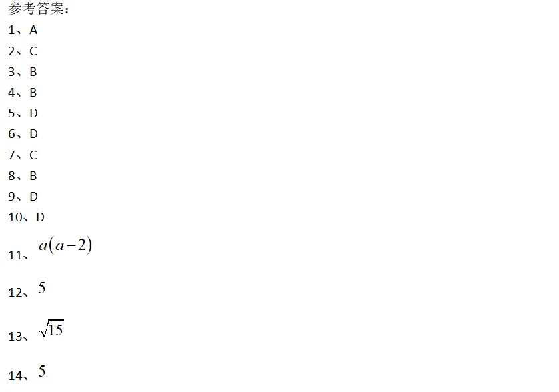559x392 pixels.
Task: Select answer line 9、D
Action: pos(23,197)
